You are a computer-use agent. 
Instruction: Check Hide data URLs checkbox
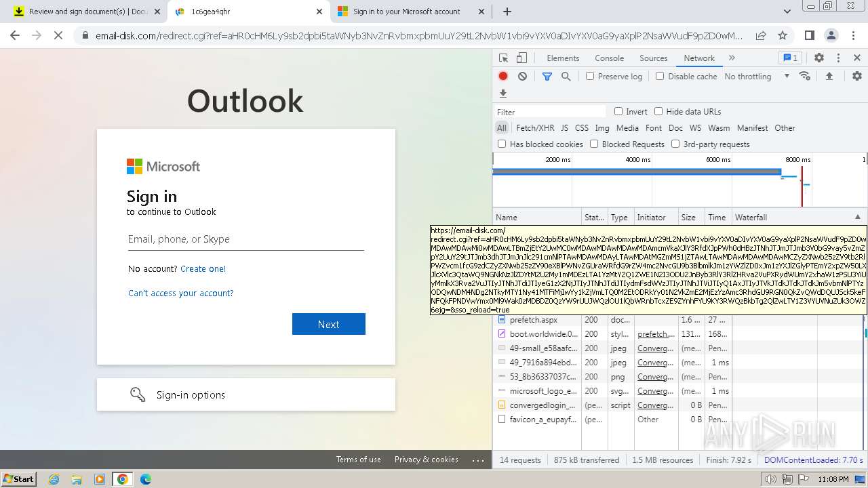658,111
